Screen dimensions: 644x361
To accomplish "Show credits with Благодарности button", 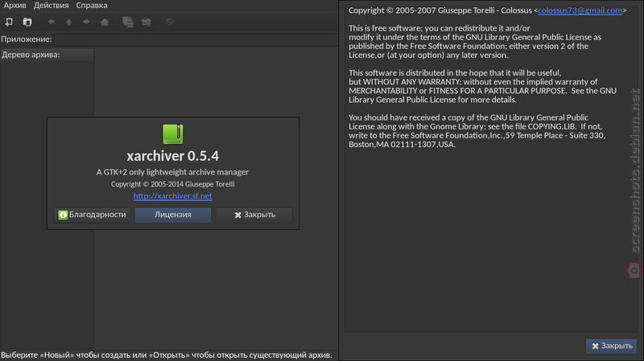I will (92, 215).
